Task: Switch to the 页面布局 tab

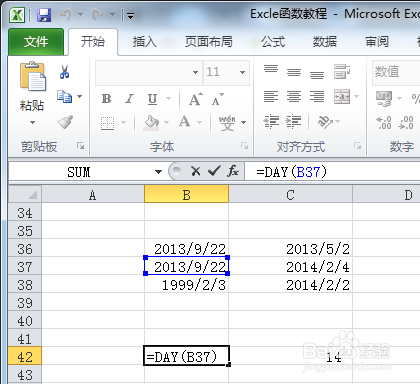Action: (209, 42)
